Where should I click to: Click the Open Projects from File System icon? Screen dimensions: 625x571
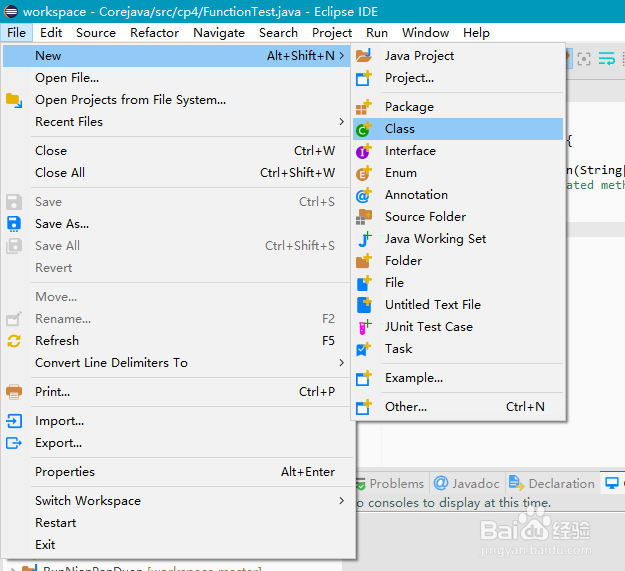pyautogui.click(x=14, y=100)
